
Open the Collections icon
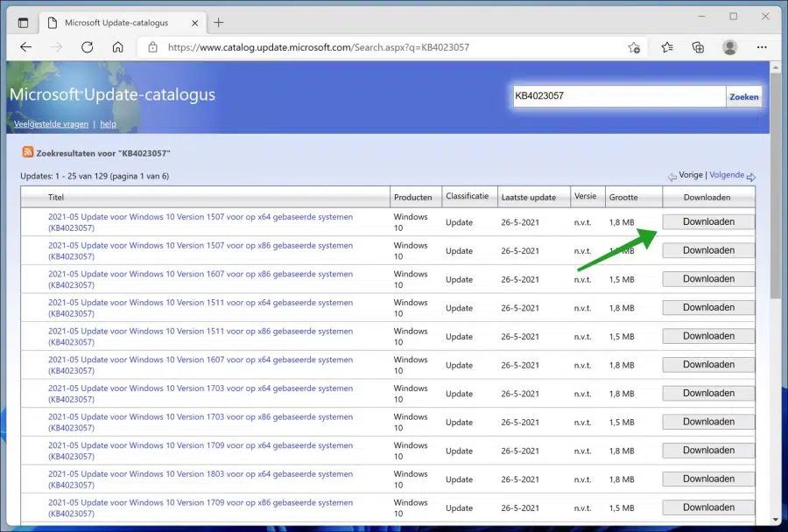[x=698, y=47]
